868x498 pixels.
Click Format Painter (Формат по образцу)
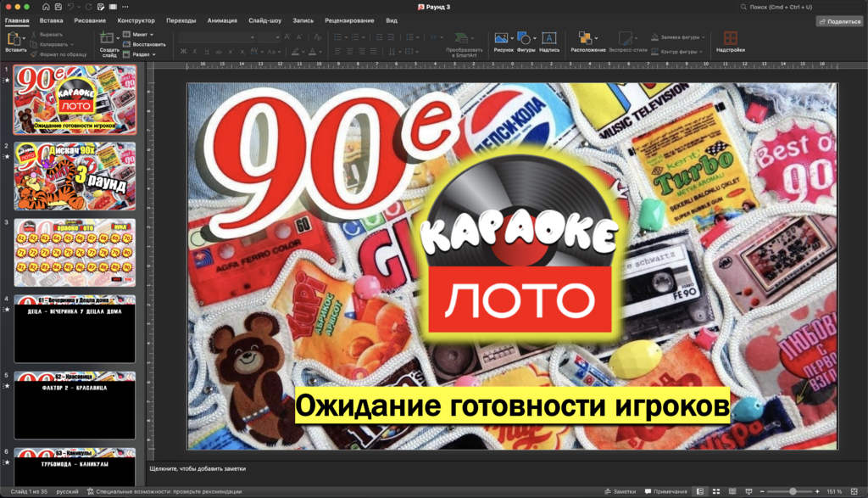pos(58,54)
